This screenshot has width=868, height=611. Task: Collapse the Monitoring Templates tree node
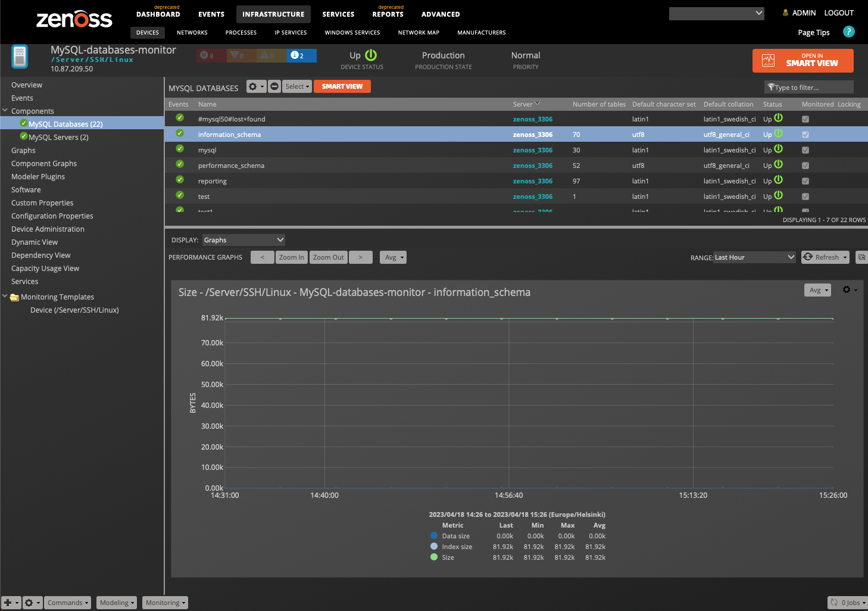tap(5, 296)
